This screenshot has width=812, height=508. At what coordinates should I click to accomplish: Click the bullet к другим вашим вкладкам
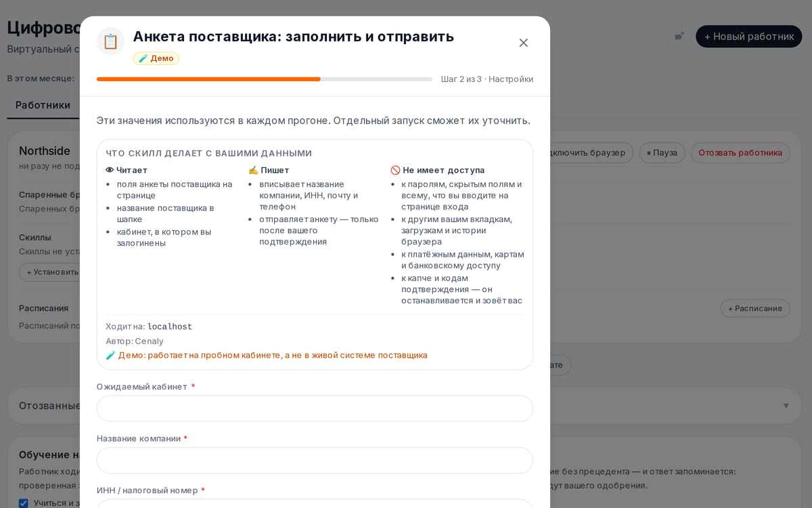point(457,230)
